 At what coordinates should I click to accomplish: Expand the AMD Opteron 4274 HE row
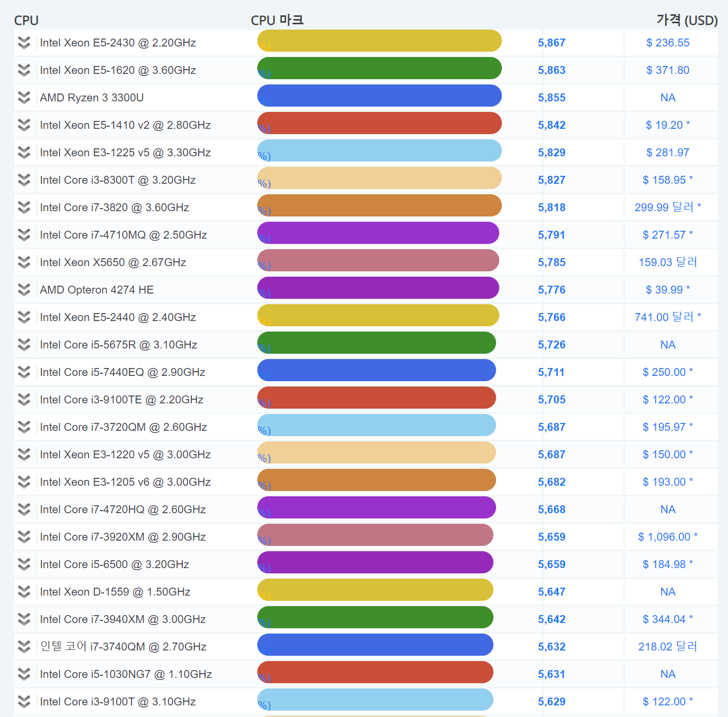(24, 290)
